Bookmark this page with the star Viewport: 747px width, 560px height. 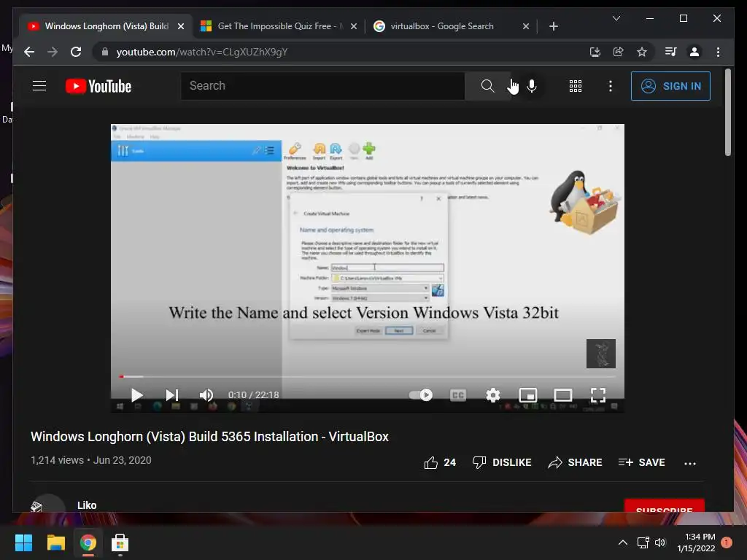click(642, 52)
